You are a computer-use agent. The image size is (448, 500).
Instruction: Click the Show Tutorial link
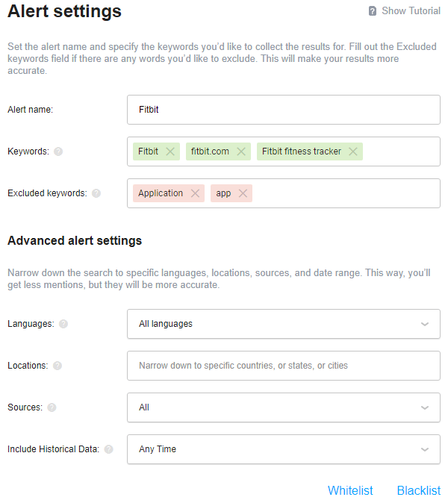[411, 11]
